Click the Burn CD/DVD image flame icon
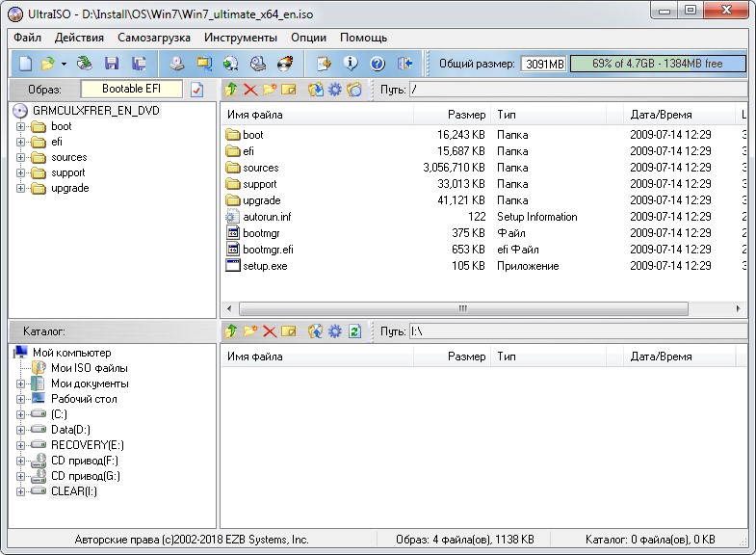 coord(285,64)
